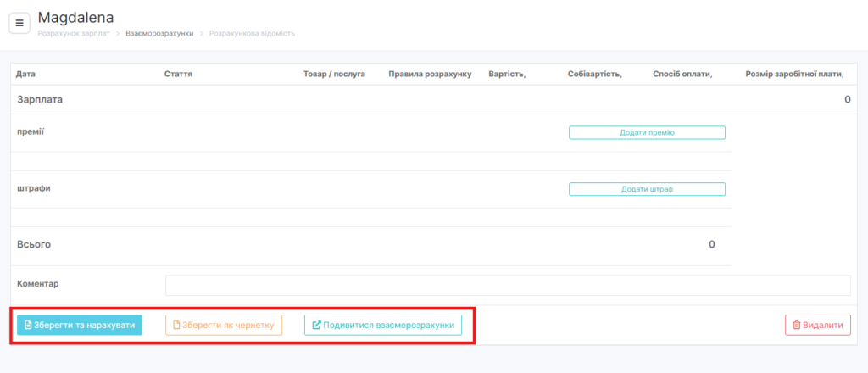Click the Собівартість column header
The image size is (868, 373).
[594, 75]
